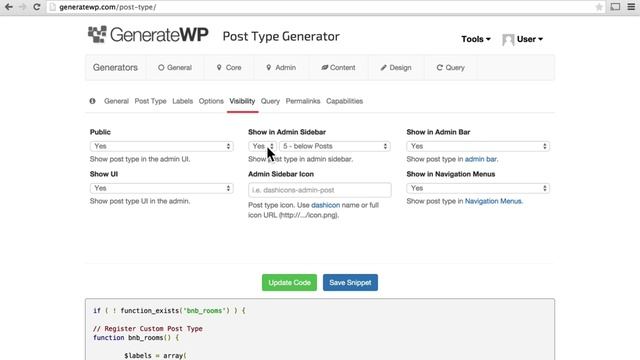
Task: Click the Post Type Generator heading
Action: pyautogui.click(x=281, y=36)
